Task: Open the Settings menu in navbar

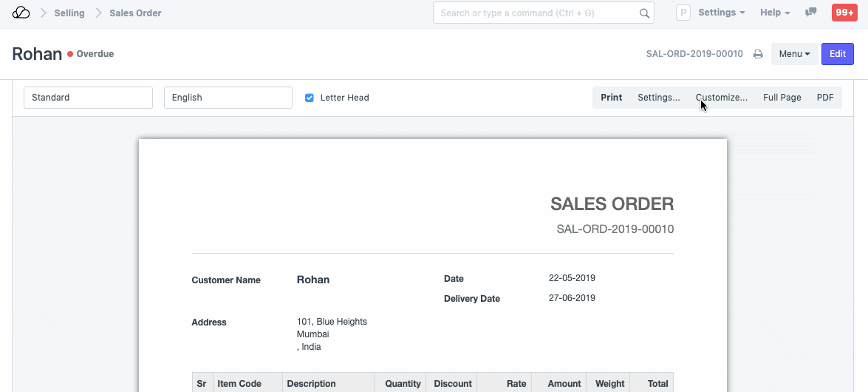Action: 721,13
